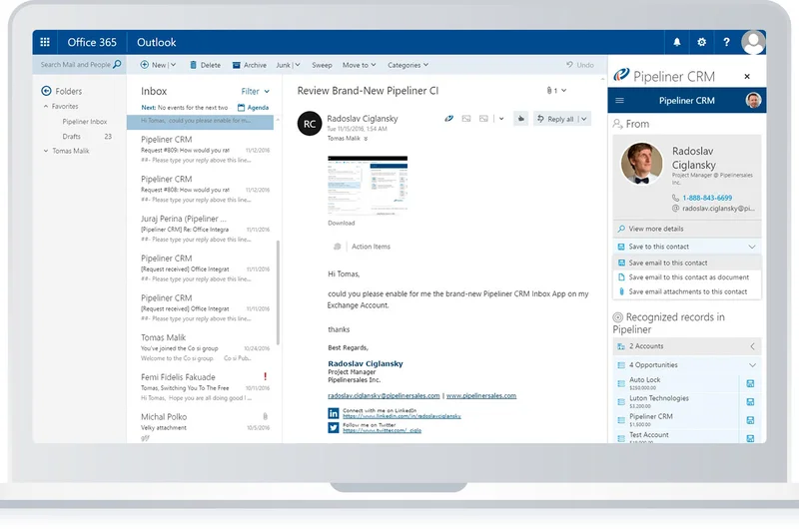The height and width of the screenshot is (532, 799).
Task: Open Juraj Perina email
Action: (x=203, y=229)
